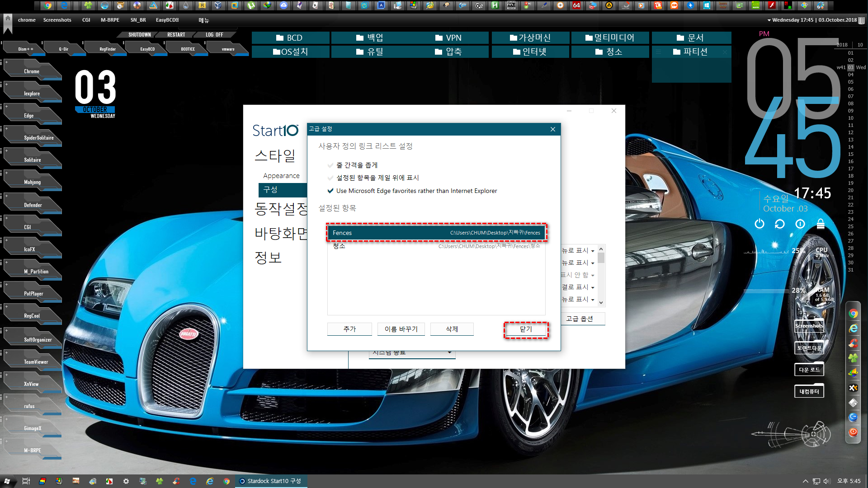Close the 고급 설정 dialog with X

pos(553,129)
